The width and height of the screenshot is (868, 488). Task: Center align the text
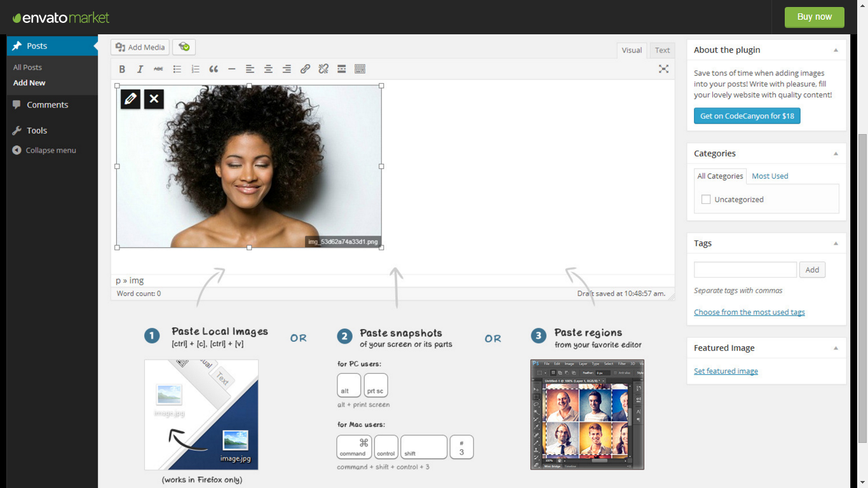(269, 69)
